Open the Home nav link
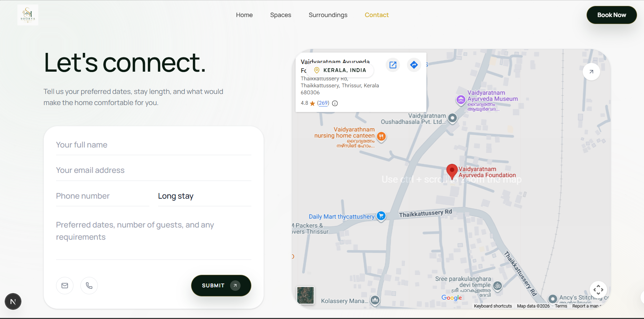 point(244,15)
